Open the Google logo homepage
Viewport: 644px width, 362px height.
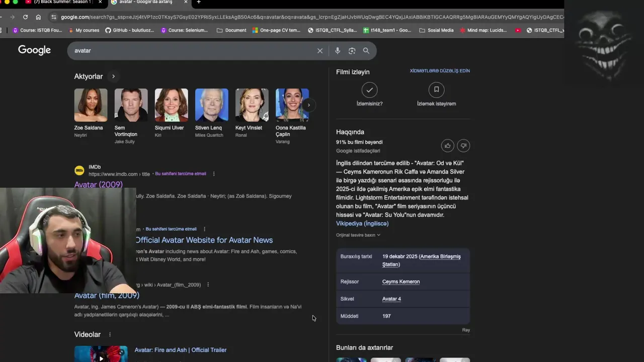(34, 50)
